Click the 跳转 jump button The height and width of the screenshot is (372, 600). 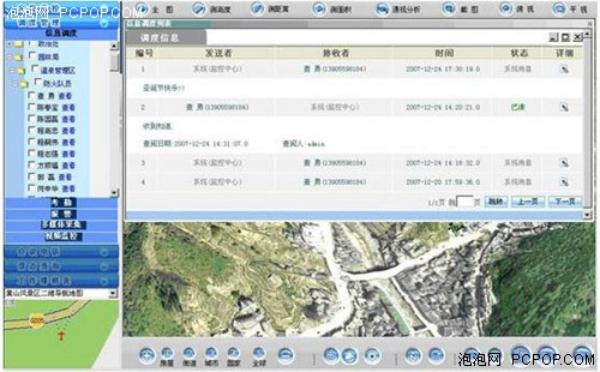coord(496,201)
